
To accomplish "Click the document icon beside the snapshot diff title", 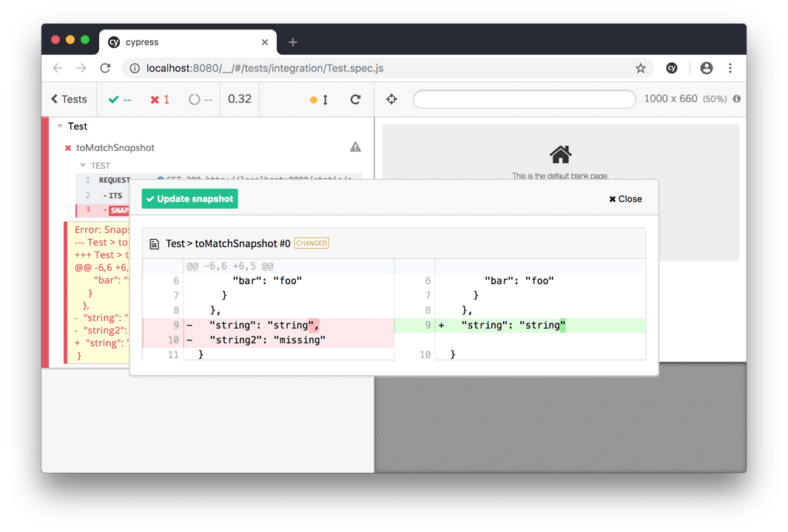I will (152, 243).
